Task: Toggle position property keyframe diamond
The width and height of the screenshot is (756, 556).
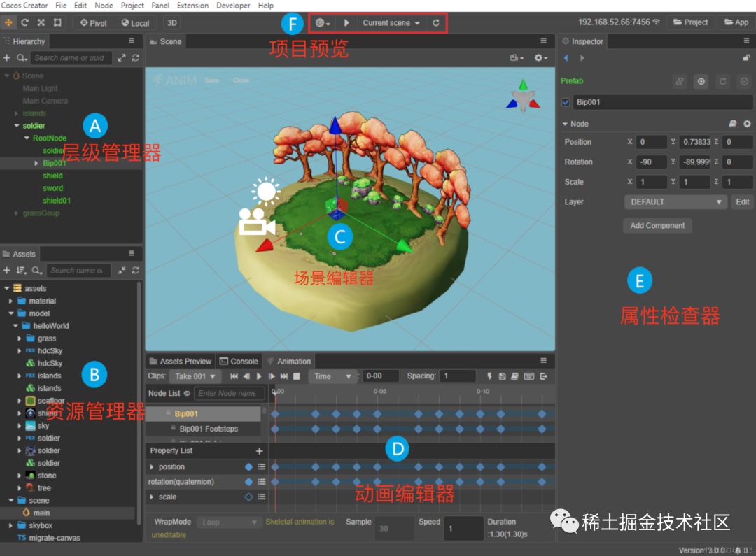Action: coord(248,467)
